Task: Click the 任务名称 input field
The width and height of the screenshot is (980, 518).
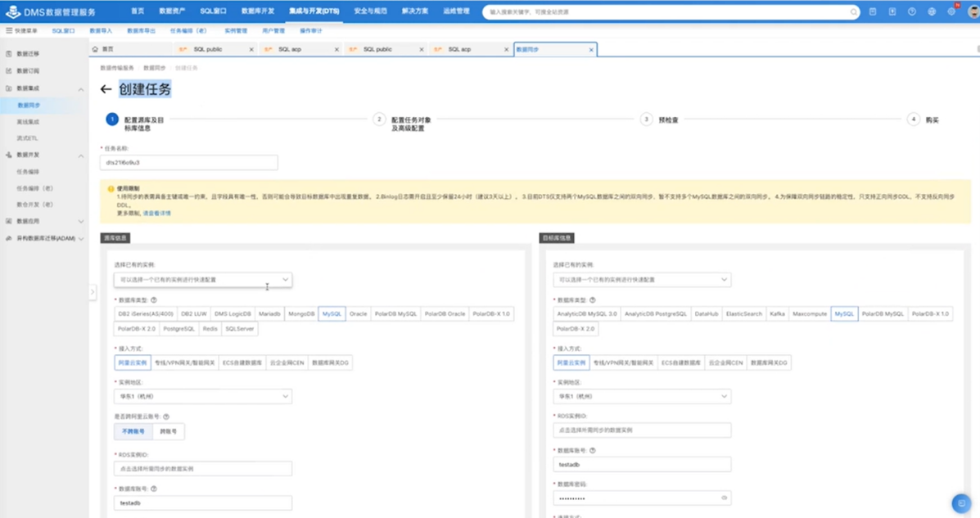Action: point(188,162)
